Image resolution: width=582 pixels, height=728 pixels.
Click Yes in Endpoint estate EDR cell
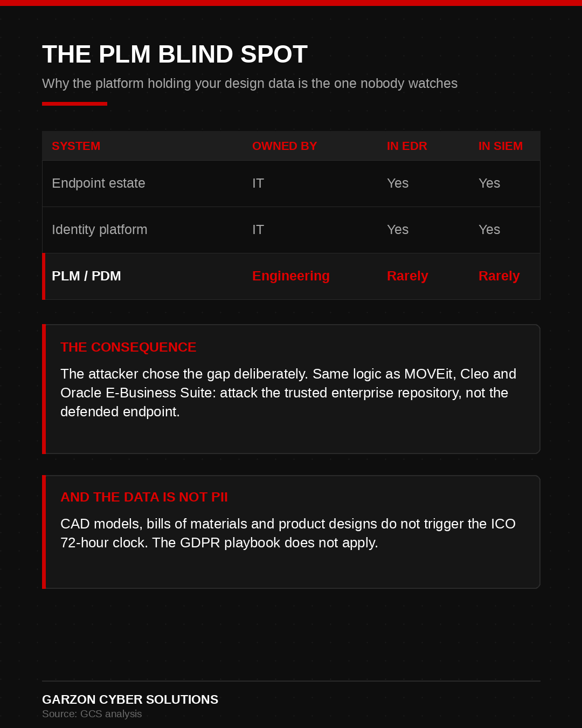pyautogui.click(x=398, y=183)
